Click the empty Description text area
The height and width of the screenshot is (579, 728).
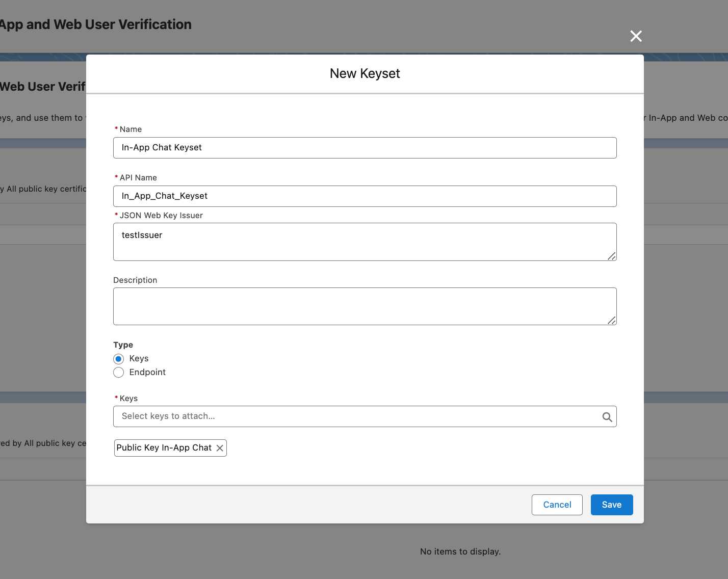365,305
